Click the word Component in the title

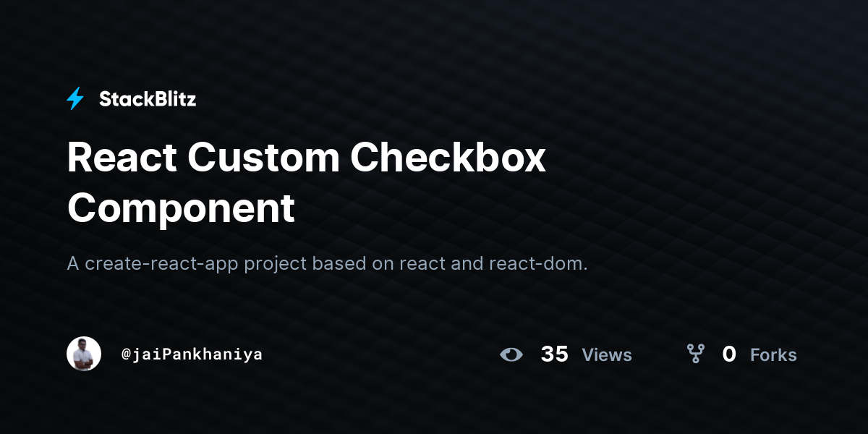(x=181, y=208)
